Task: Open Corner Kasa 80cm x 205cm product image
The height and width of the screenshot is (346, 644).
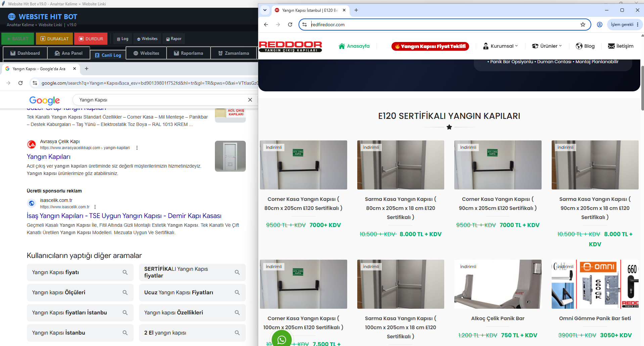Action: coord(304,165)
